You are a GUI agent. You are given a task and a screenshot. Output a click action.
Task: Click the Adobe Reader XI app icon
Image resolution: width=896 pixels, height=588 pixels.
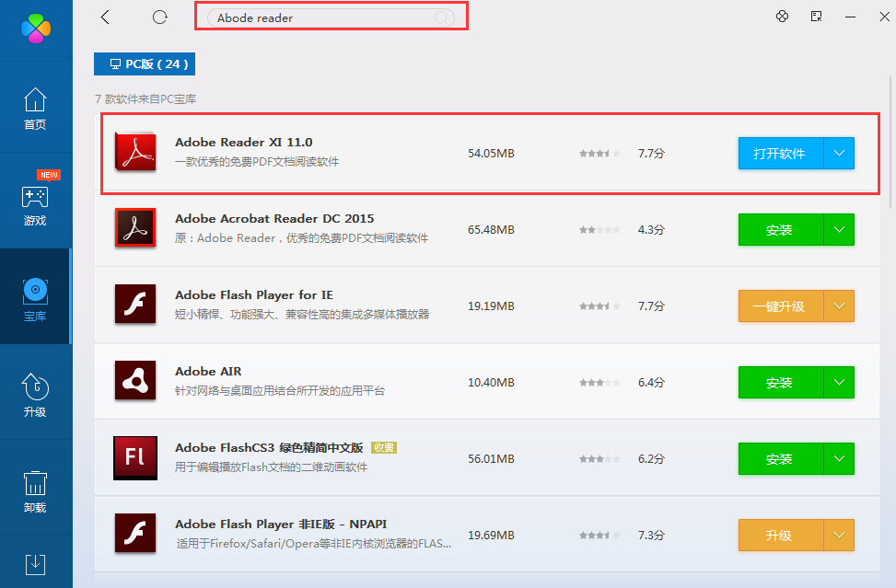click(x=135, y=152)
